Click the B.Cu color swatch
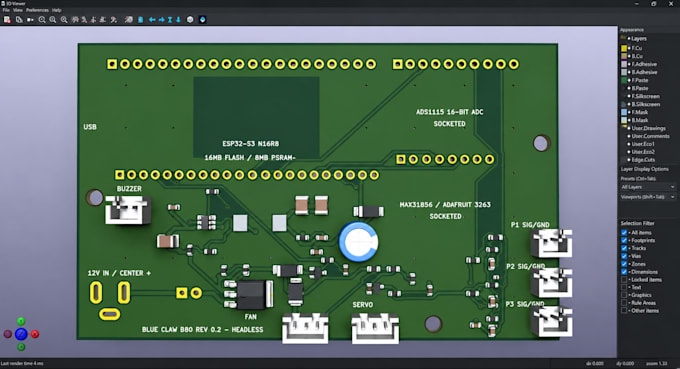The image size is (680, 369). click(624, 56)
